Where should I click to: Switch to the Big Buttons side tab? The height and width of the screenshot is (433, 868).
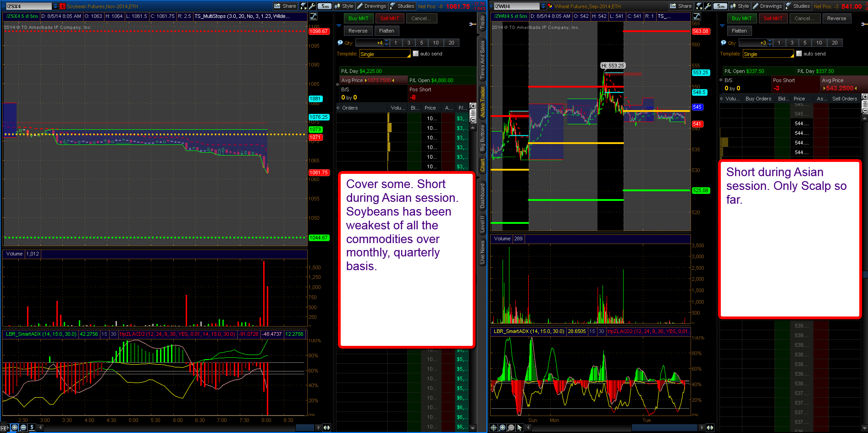(482, 138)
